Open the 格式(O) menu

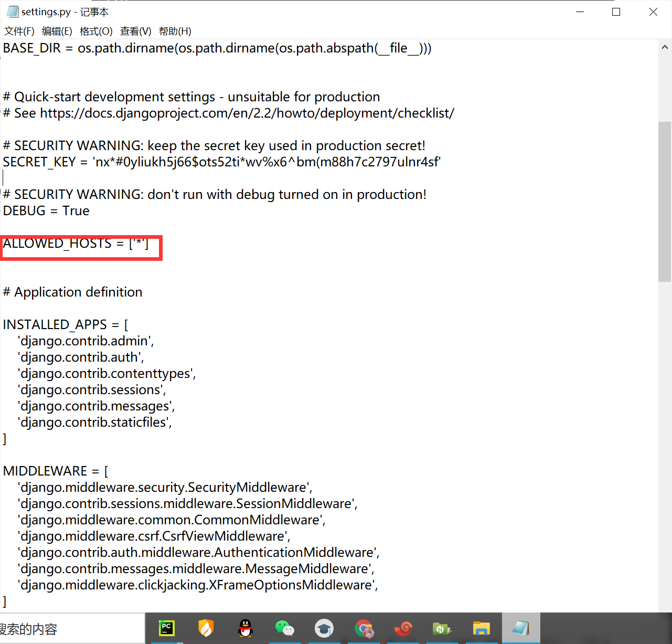96,31
